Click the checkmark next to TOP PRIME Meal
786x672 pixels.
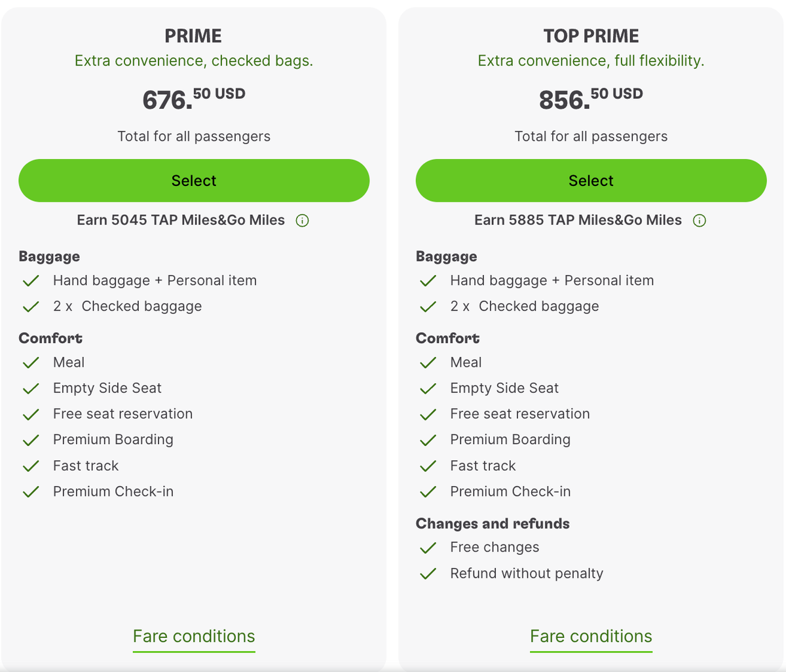tap(428, 362)
